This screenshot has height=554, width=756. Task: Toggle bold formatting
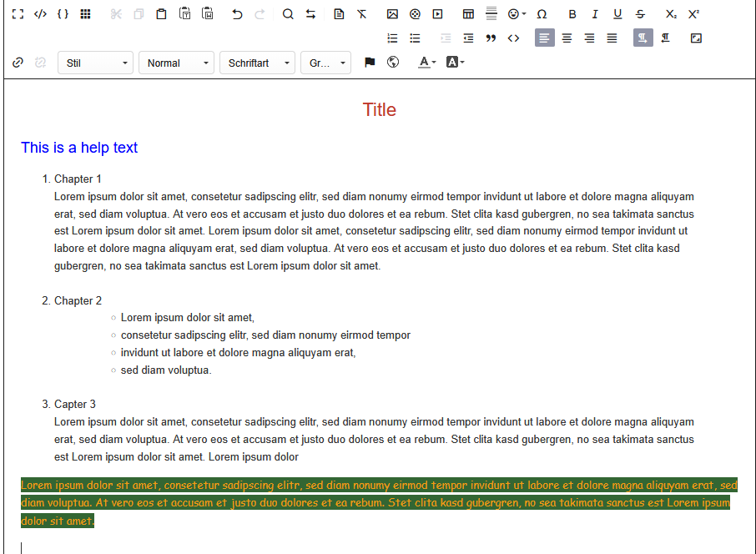572,14
